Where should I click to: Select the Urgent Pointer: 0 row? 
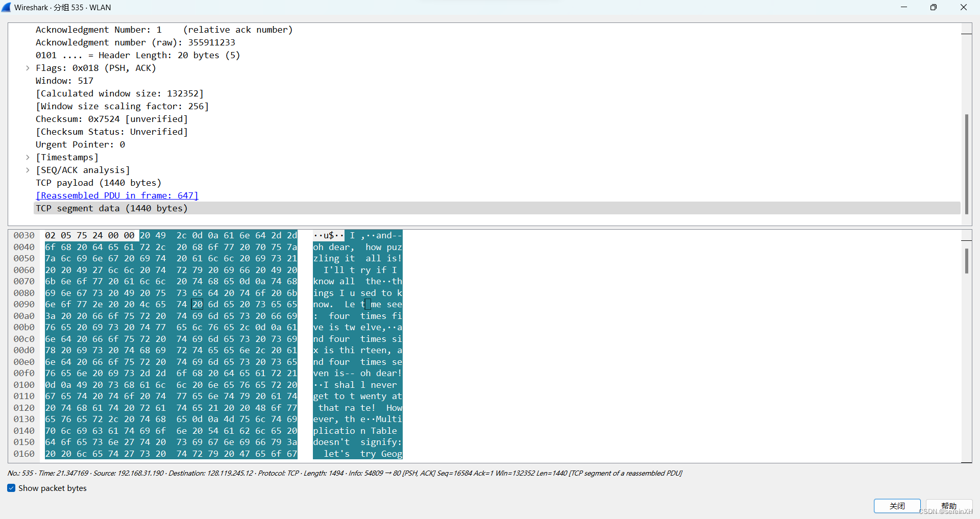[x=497, y=144]
